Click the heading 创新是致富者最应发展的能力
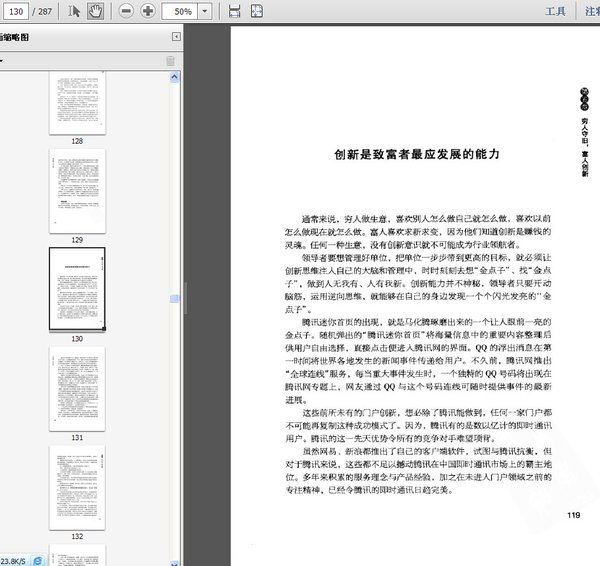Screen dimensions: 600x566 (x=417, y=154)
